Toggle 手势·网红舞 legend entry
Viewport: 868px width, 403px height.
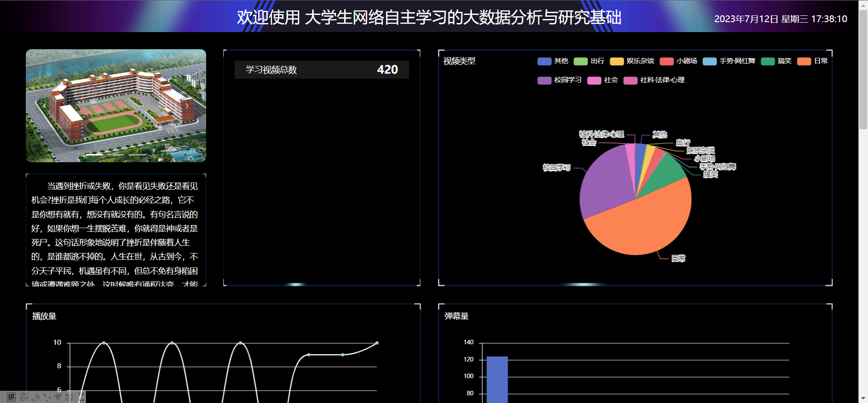pos(729,61)
